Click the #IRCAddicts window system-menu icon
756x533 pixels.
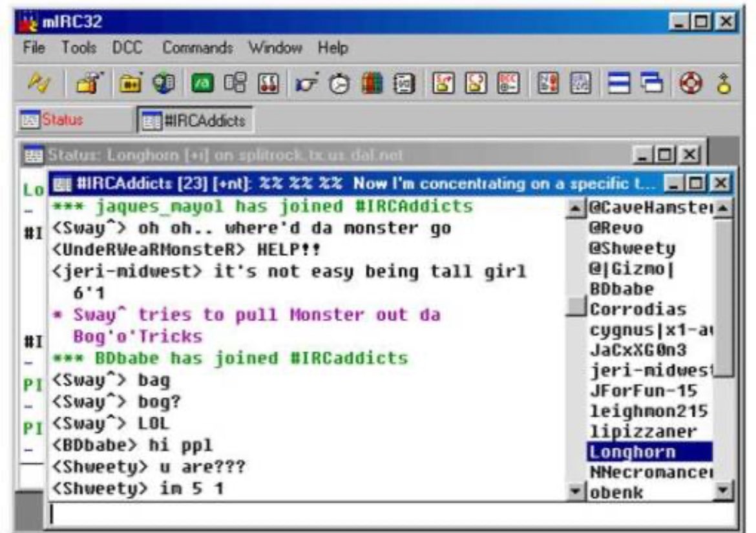pyautogui.click(x=62, y=183)
